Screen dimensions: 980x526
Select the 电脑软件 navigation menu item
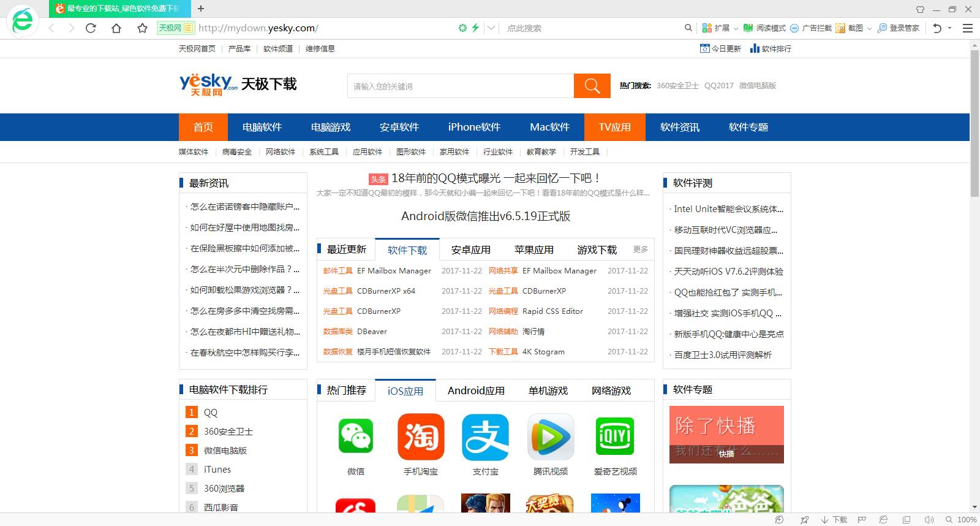(x=262, y=127)
